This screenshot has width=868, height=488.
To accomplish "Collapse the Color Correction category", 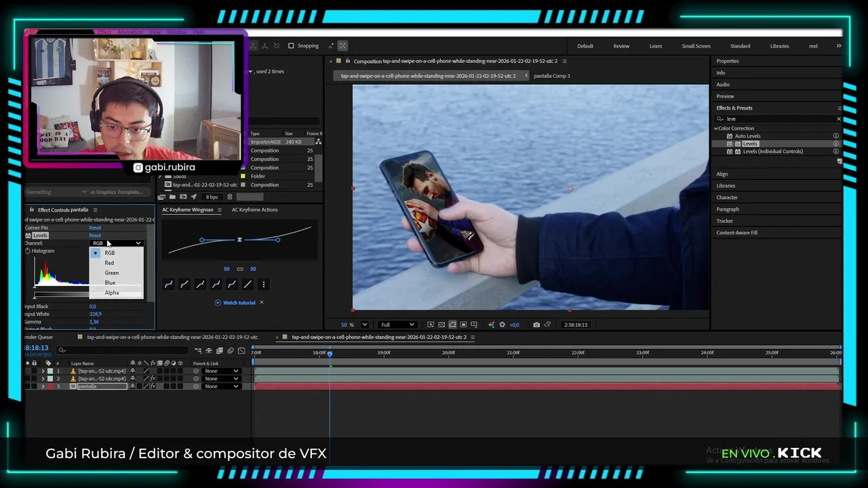I will tap(715, 128).
